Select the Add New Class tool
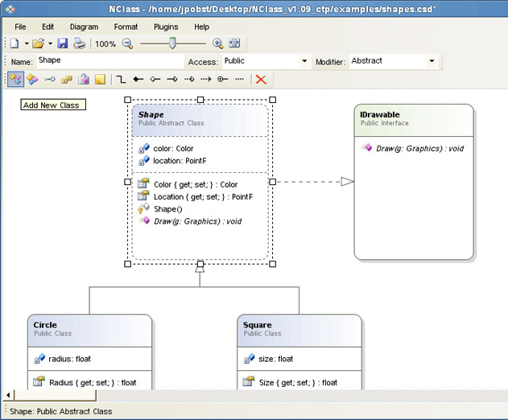 click(x=15, y=80)
